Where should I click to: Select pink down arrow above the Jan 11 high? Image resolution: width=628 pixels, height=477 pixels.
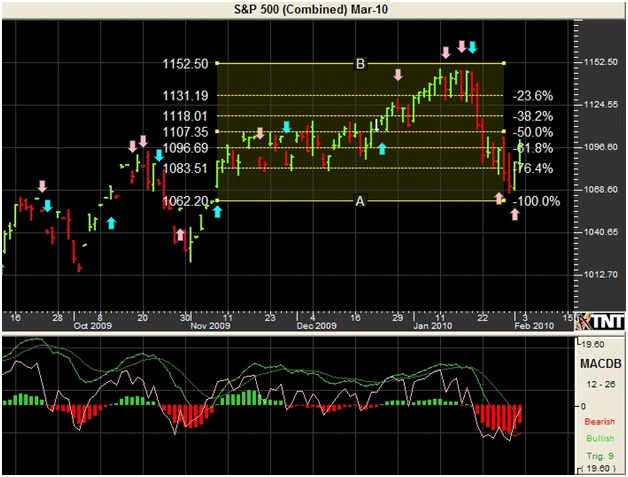445,52
